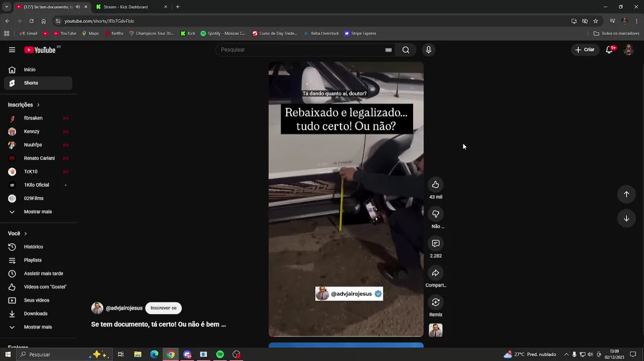This screenshot has width=644, height=361.
Task: Go to Início in sidebar
Action: [38, 70]
